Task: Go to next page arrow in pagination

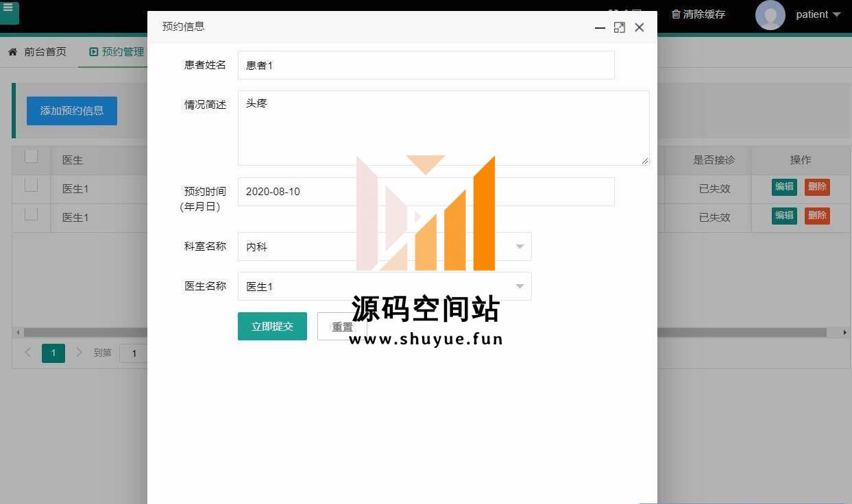Action: pos(79,353)
